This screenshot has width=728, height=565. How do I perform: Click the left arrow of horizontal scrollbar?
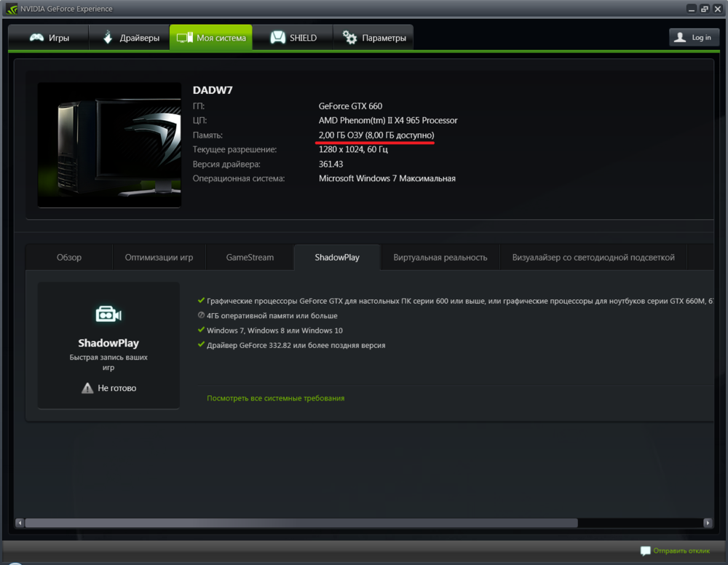pos(20,523)
